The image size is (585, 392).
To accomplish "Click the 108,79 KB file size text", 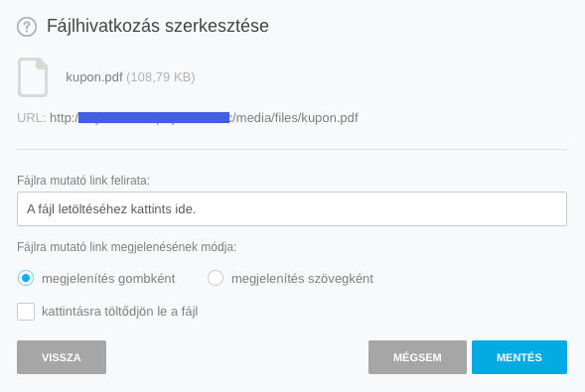I will tap(161, 77).
